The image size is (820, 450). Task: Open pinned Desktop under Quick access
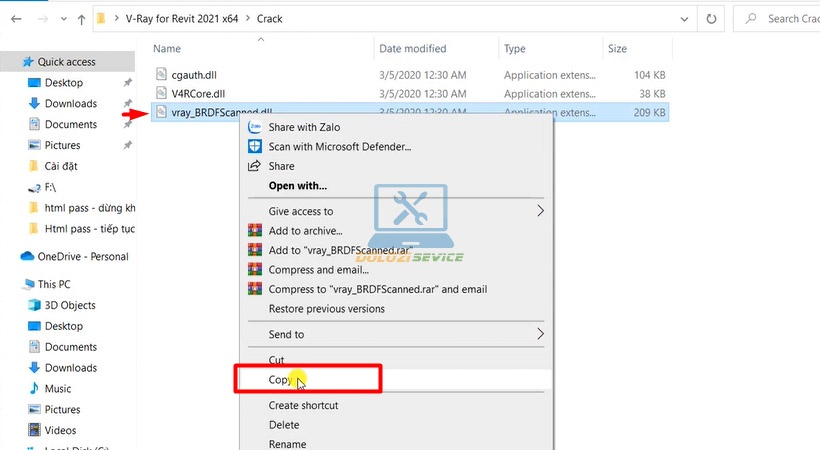(x=64, y=83)
